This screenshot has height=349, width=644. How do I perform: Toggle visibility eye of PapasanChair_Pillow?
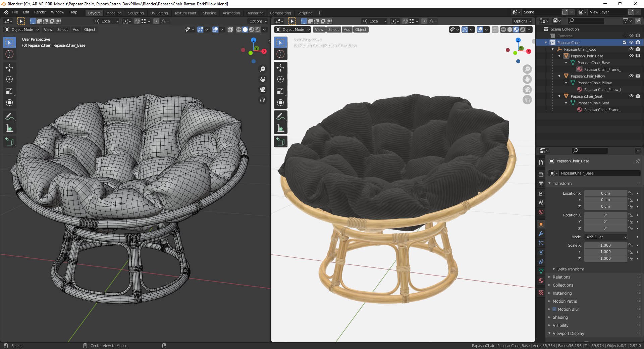coord(631,76)
